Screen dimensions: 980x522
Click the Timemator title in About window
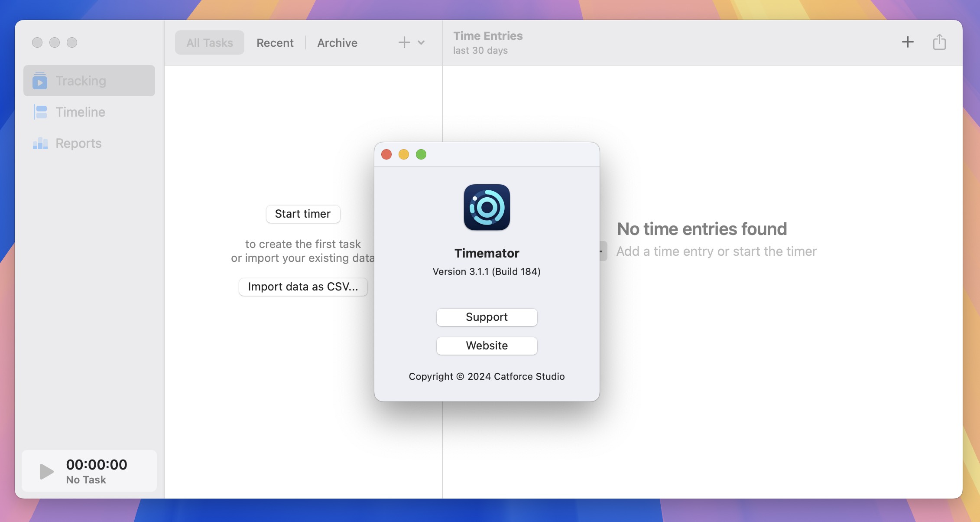[x=487, y=253]
